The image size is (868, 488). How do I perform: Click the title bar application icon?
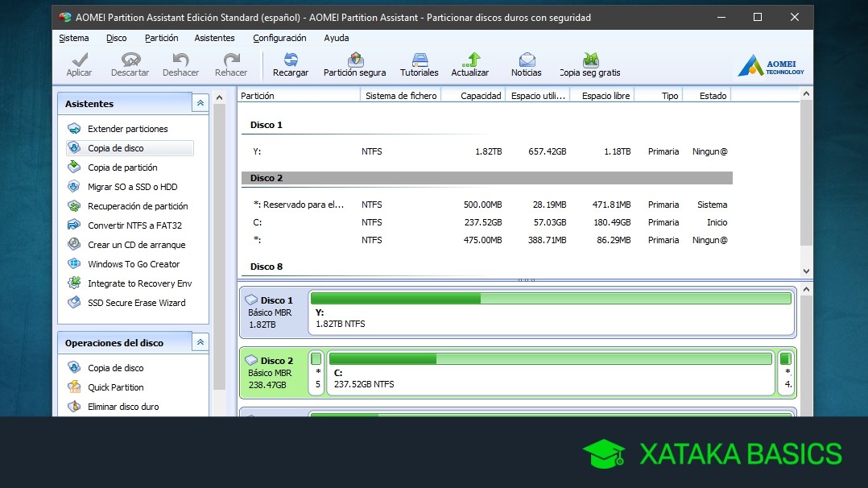pyautogui.click(x=65, y=17)
